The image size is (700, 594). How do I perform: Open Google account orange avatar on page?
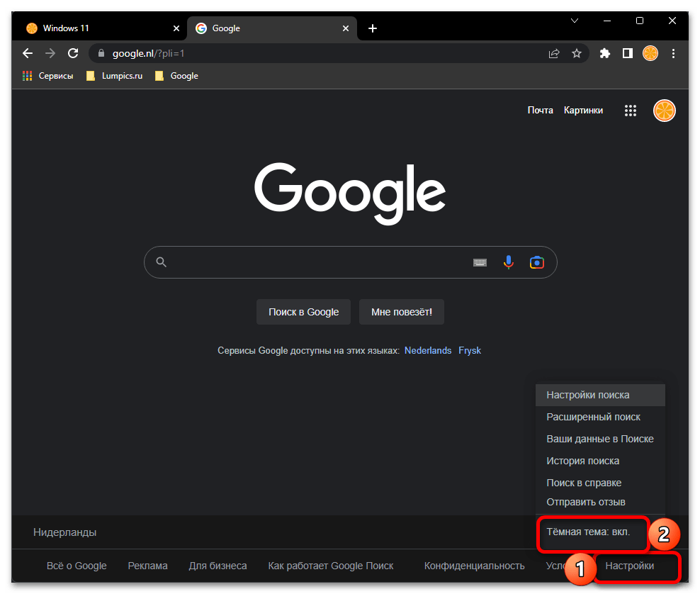[x=665, y=111]
